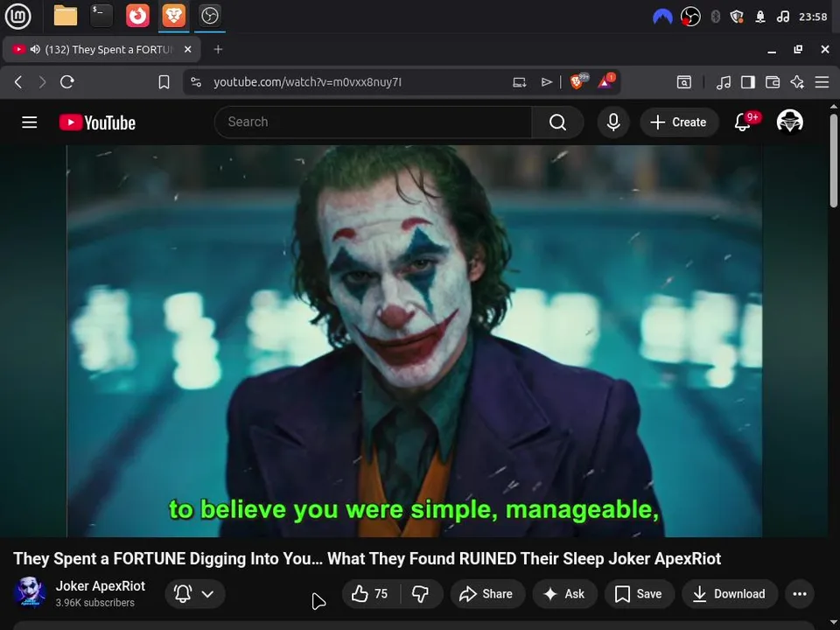Click the YouTube Search field
This screenshot has width=840, height=630.
click(374, 122)
